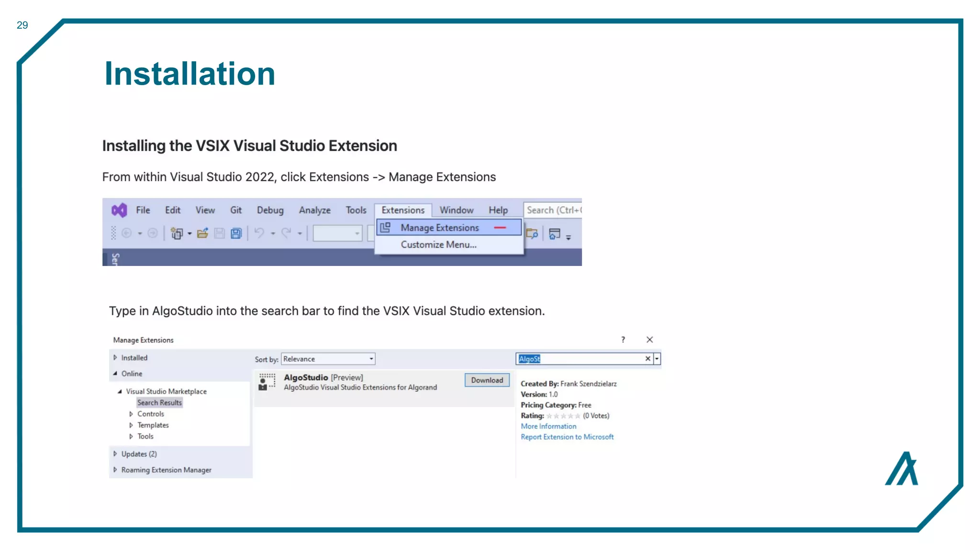Click the Search (Ctrl+Q) field
Image resolution: width=980 pixels, height=551 pixels.
pos(553,210)
